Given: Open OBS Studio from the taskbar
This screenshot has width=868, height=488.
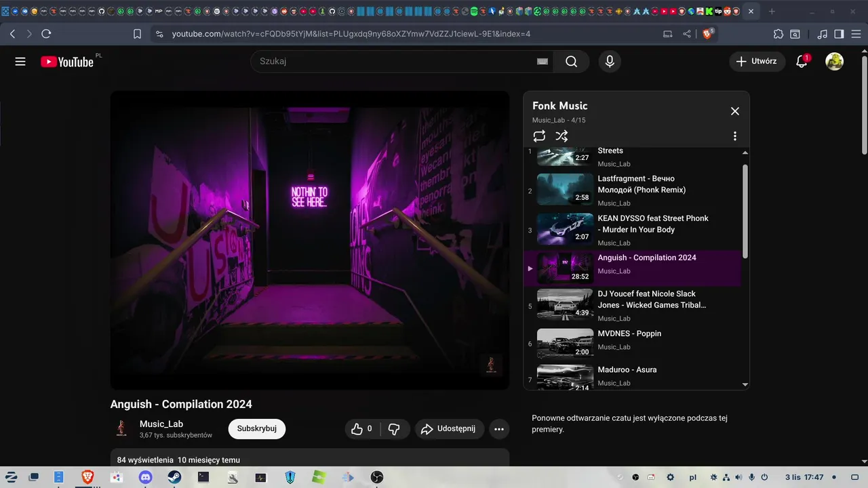Looking at the screenshot, I should 377,477.
